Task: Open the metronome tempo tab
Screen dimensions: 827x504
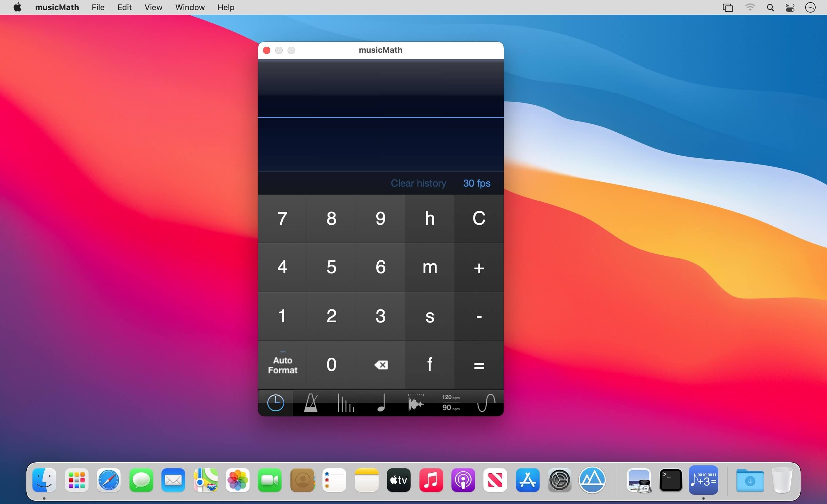Action: click(x=311, y=403)
